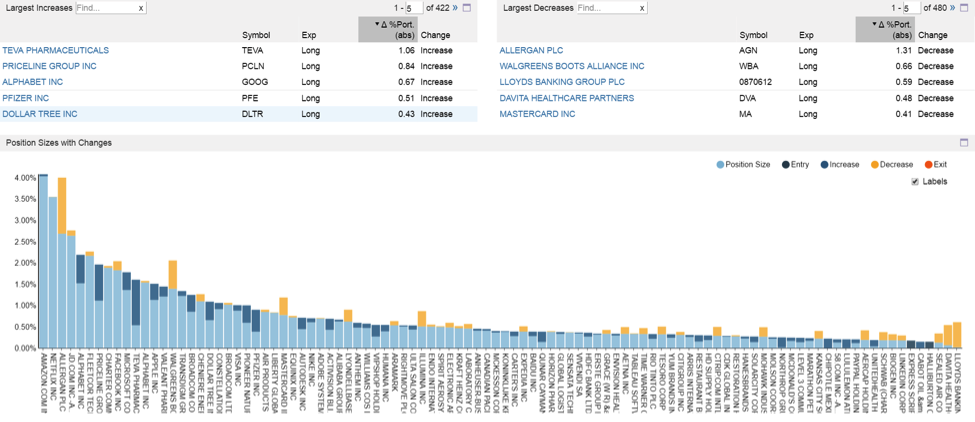Open MASTERCARD INC link
Viewport: 975px width, 422px height.
coord(537,114)
